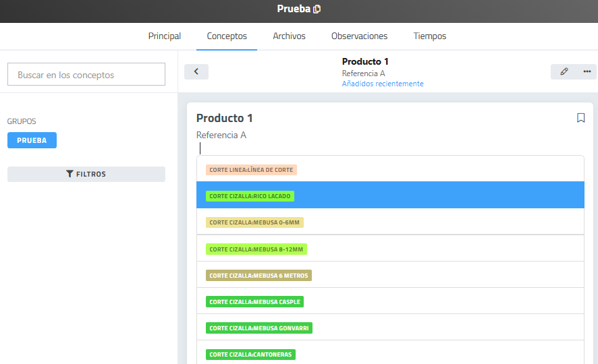
Task: Toggle the bookmark icon on Producto 1
Action: 580,118
